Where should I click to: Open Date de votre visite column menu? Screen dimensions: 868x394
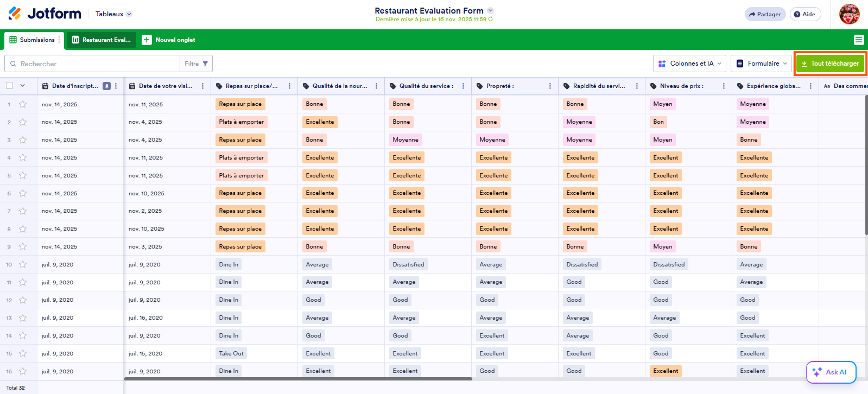click(x=202, y=86)
